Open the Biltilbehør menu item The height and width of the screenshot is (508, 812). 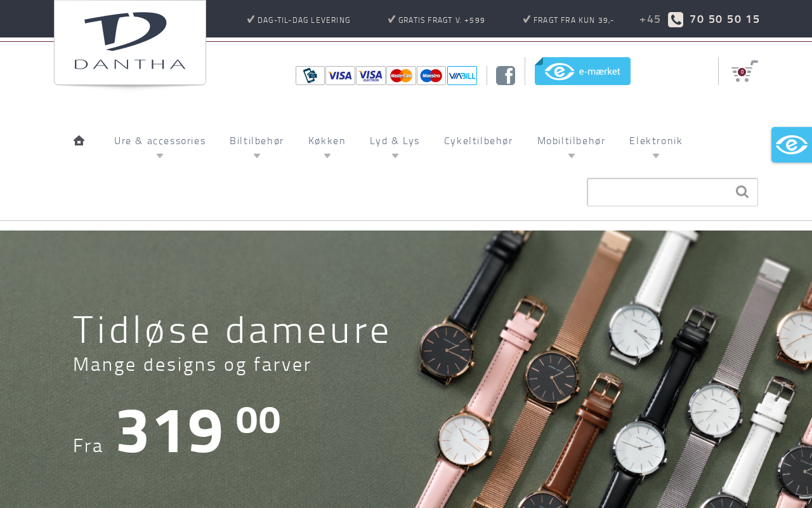pos(257,141)
